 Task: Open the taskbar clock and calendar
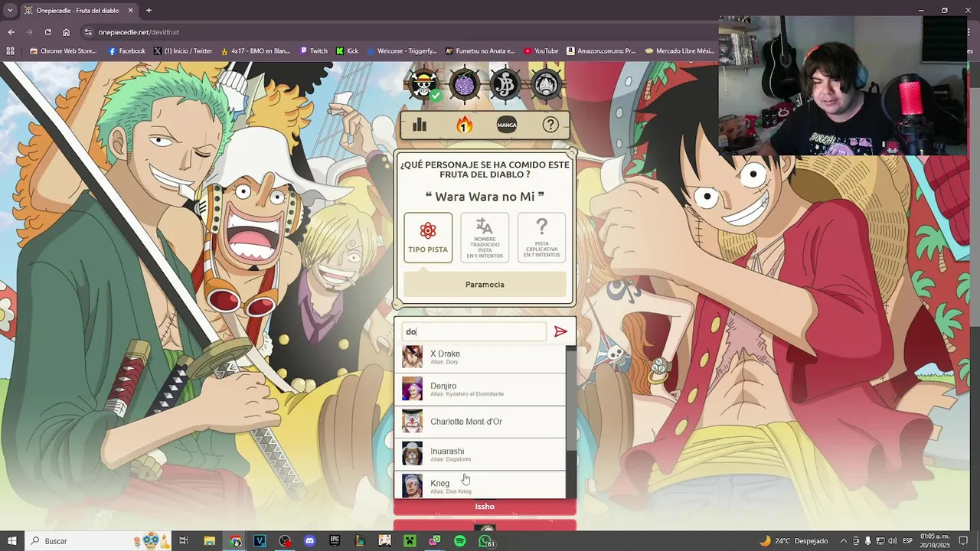[x=936, y=541]
